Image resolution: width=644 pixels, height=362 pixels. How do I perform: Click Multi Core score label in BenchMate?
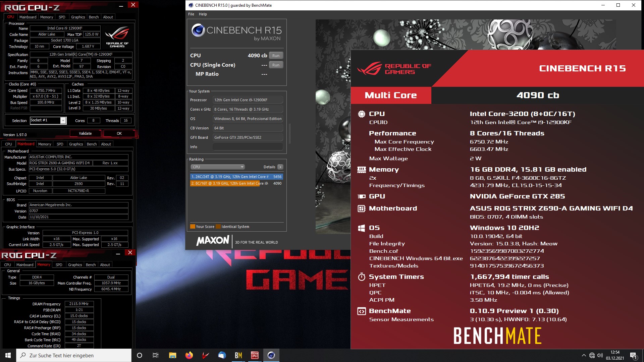[x=391, y=96]
